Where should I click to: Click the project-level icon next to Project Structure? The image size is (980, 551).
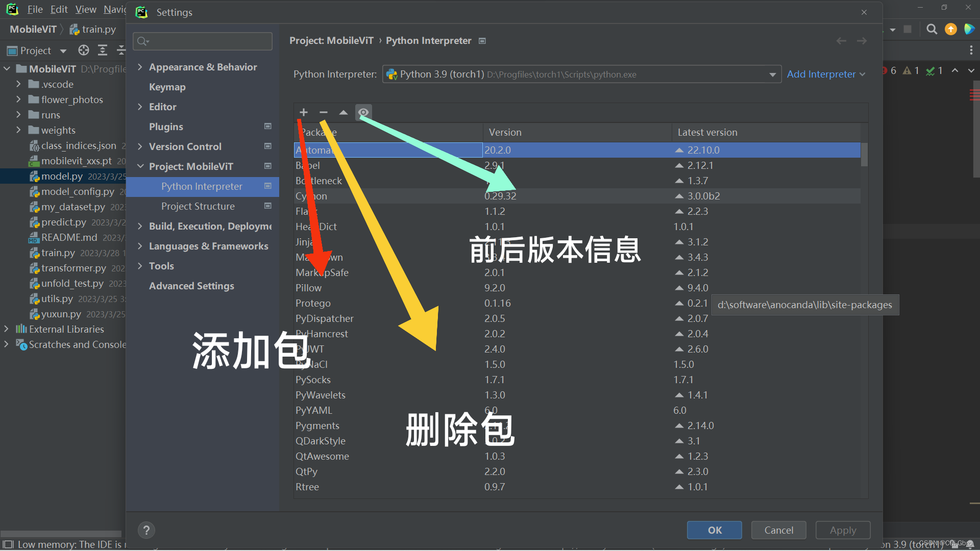click(268, 206)
